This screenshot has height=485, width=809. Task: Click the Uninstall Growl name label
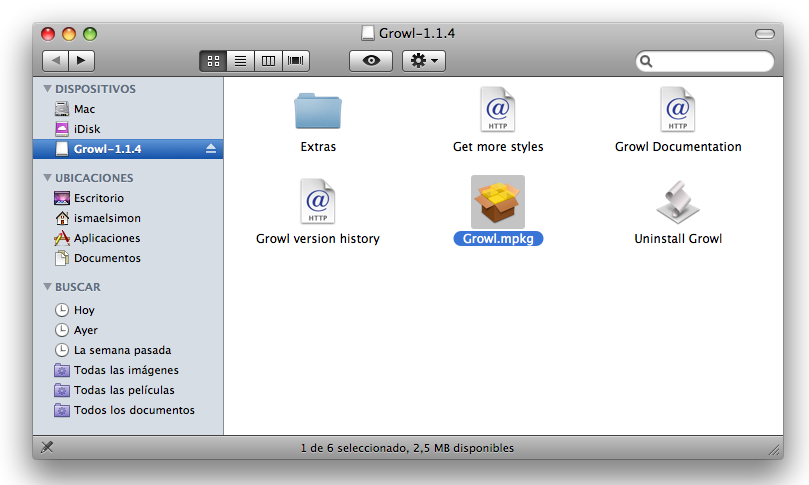678,238
